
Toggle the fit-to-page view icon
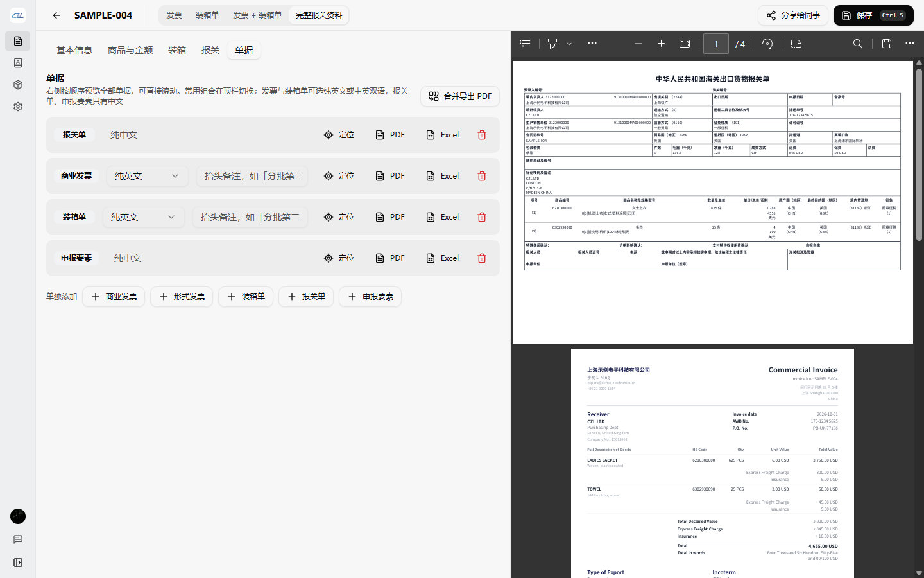[685, 44]
